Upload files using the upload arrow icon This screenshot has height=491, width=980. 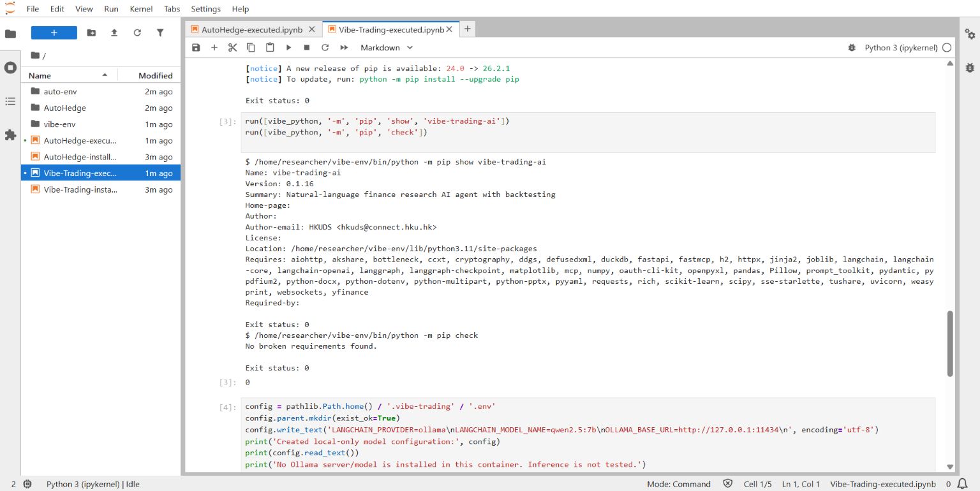114,33
